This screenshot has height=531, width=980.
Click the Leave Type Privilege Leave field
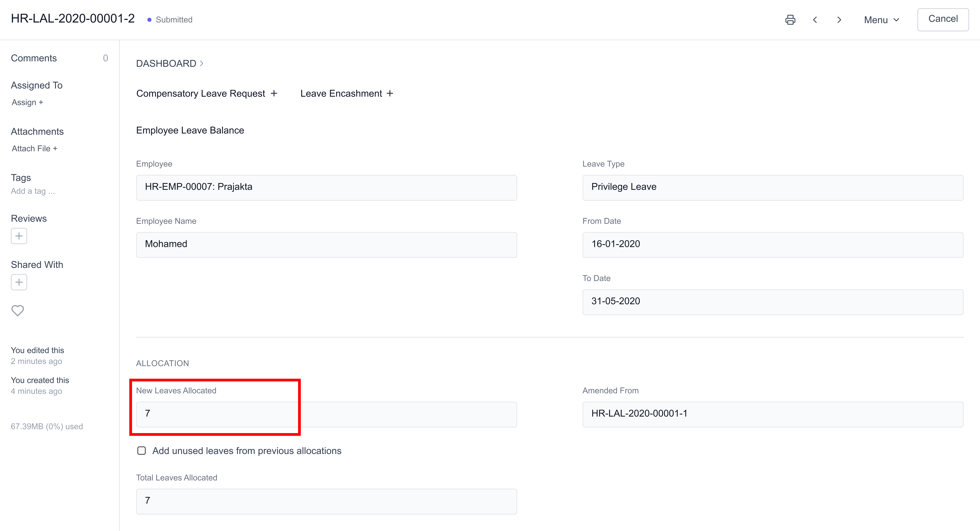(772, 187)
